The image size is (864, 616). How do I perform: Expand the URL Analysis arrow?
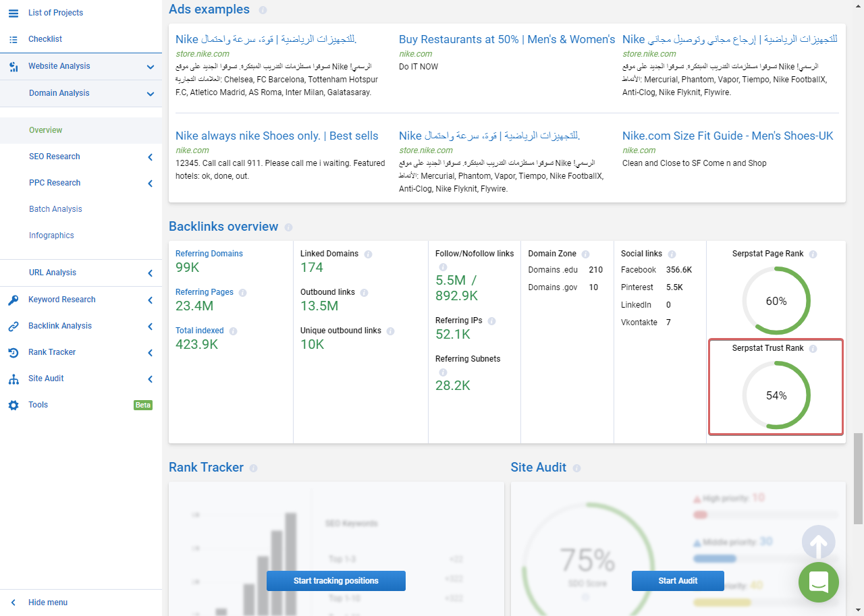[150, 273]
